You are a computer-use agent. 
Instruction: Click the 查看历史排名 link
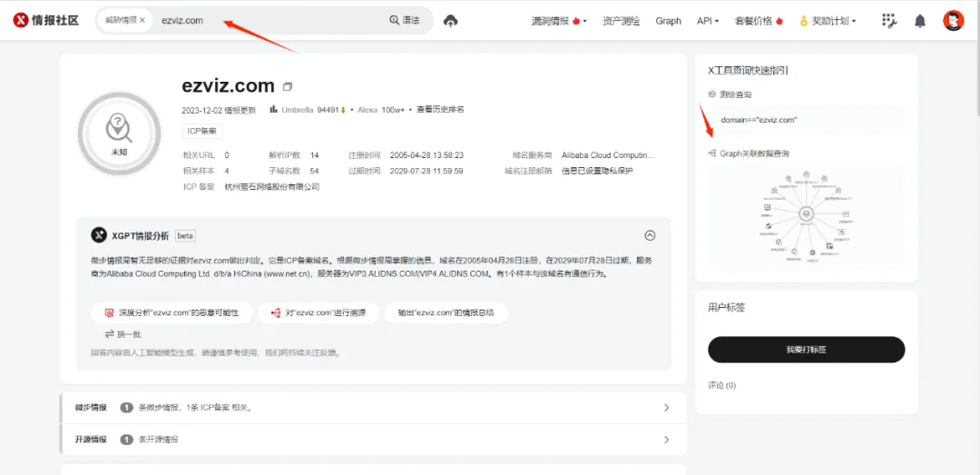tap(440, 110)
